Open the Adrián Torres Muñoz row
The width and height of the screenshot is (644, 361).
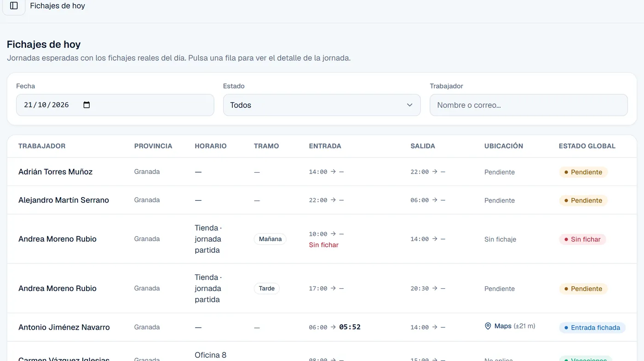click(x=322, y=172)
